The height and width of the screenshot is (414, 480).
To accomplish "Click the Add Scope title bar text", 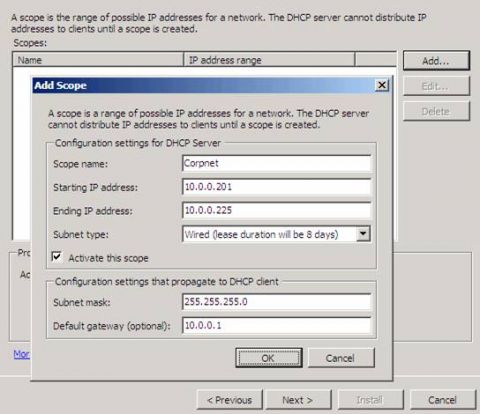I will click(60, 85).
